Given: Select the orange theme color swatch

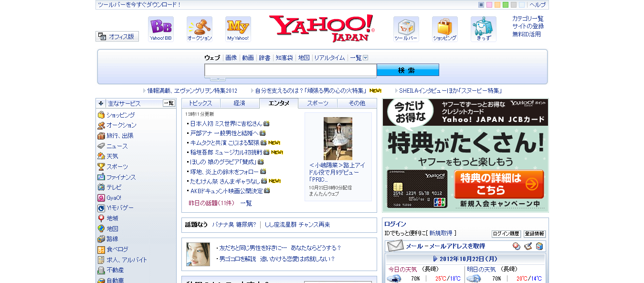Looking at the screenshot, I should point(497,5).
